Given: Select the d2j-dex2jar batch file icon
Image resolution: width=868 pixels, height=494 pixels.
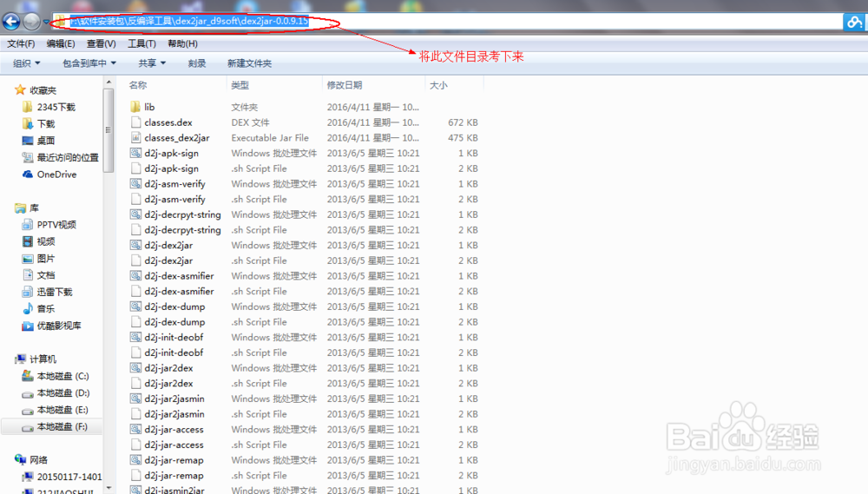Looking at the screenshot, I should pyautogui.click(x=135, y=246).
